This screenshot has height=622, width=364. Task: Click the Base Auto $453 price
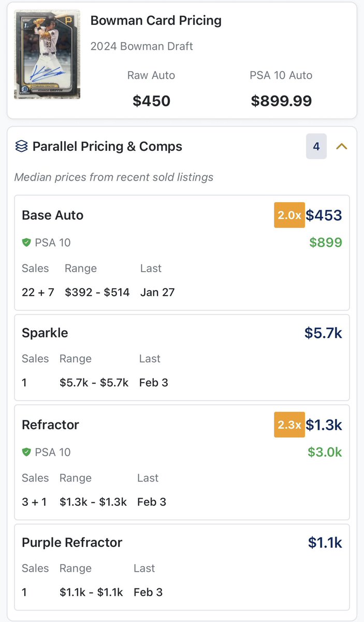coord(324,215)
